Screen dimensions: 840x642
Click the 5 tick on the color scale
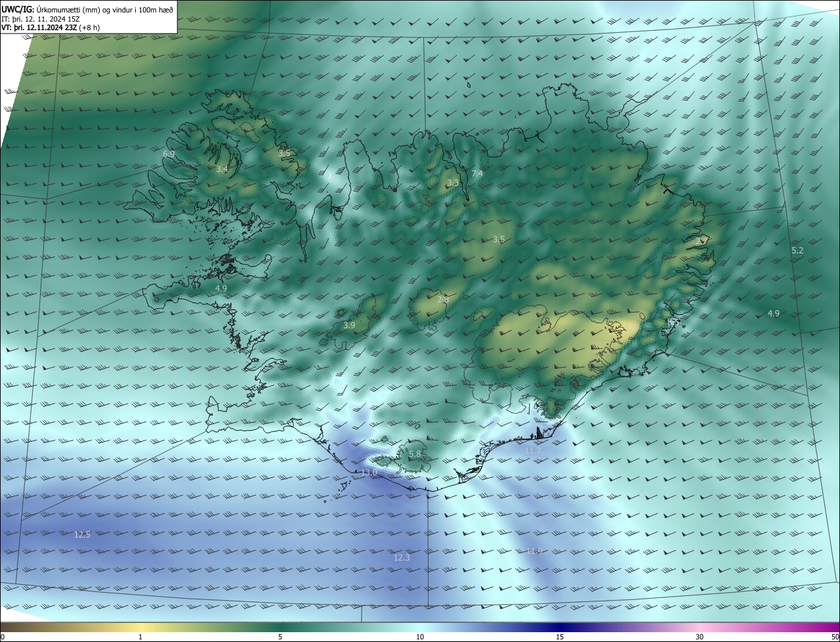[280, 637]
